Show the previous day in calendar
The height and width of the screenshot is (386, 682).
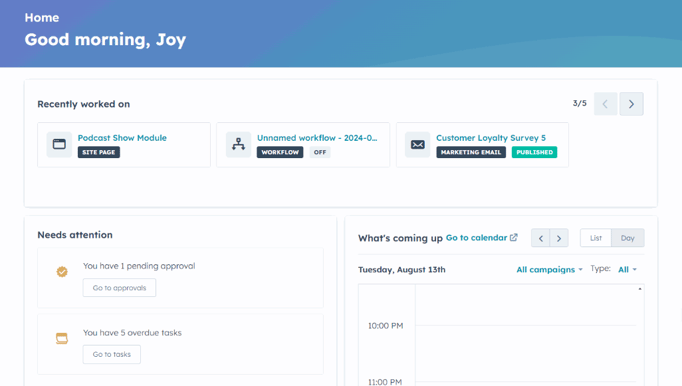541,238
